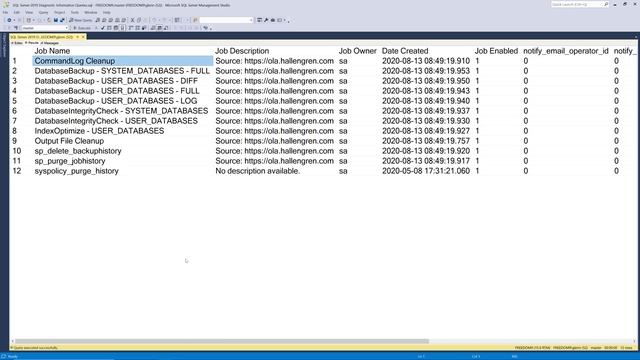Click 'No description available.' cell
The width and height of the screenshot is (640, 360).
click(276, 171)
